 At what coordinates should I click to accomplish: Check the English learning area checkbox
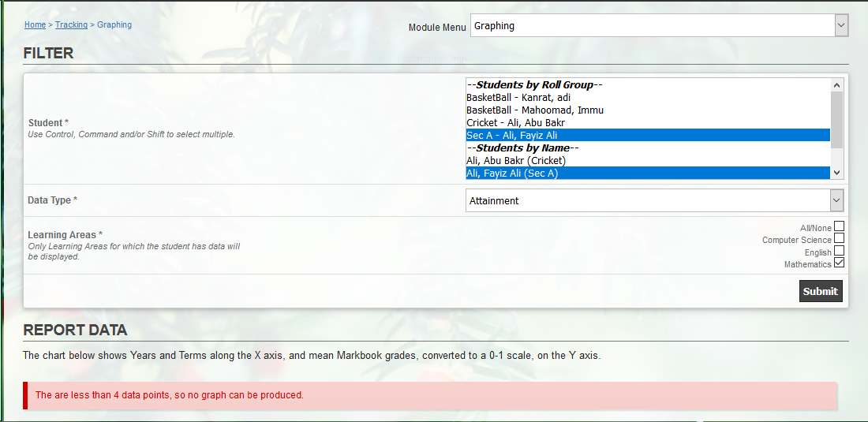[x=840, y=251]
